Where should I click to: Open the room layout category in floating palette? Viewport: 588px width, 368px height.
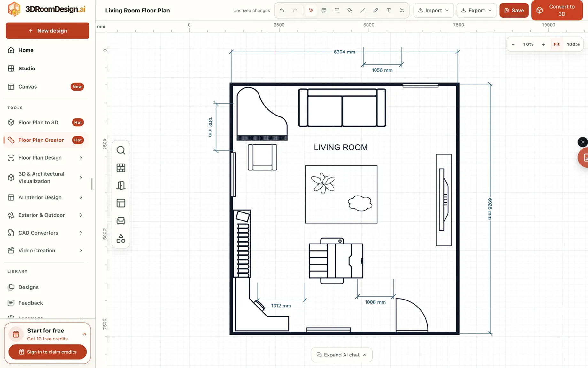tap(121, 203)
